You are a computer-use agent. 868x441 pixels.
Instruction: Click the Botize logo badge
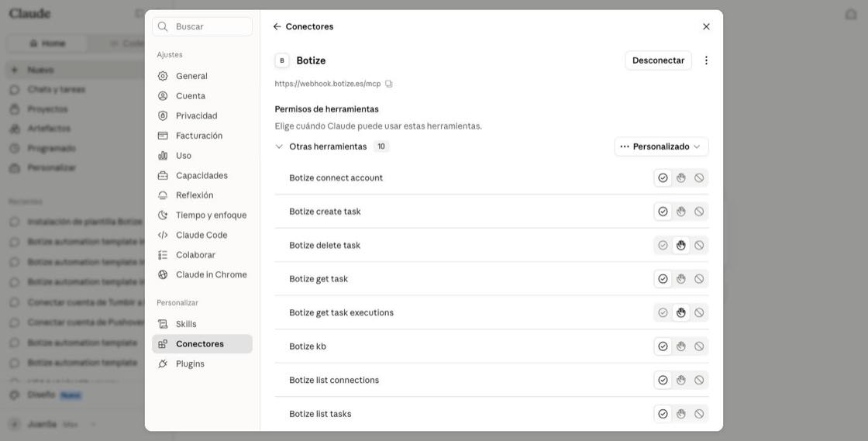point(282,60)
